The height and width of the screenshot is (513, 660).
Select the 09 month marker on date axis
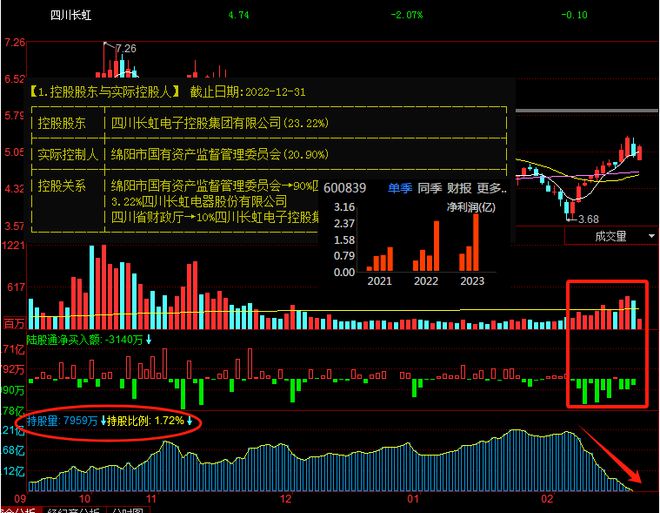coord(20,499)
